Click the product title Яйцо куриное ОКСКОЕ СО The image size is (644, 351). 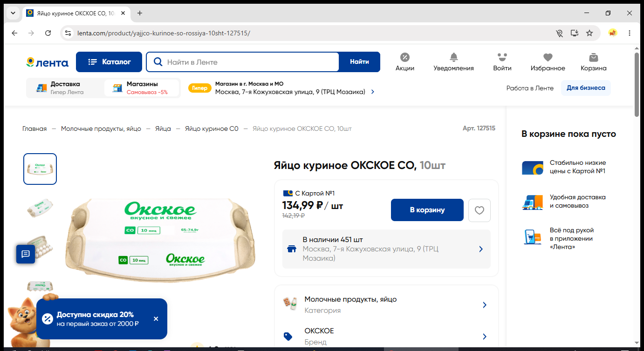coord(360,165)
